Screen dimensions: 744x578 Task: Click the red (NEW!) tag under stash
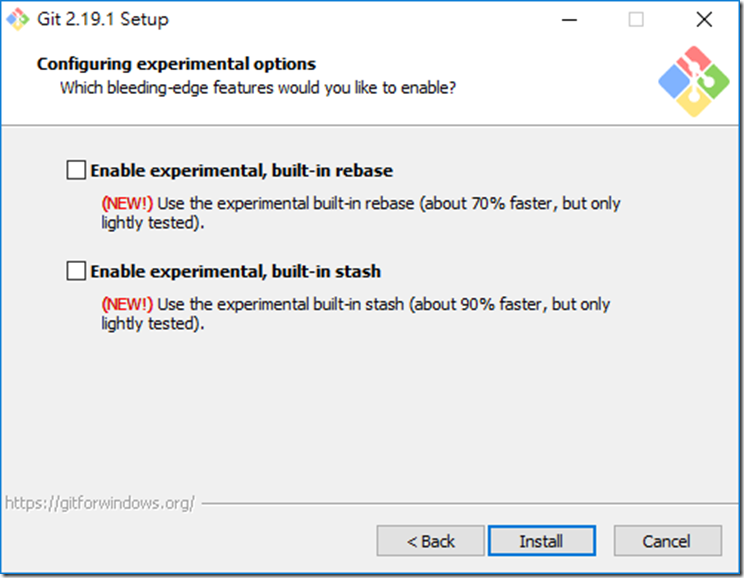coord(127,304)
